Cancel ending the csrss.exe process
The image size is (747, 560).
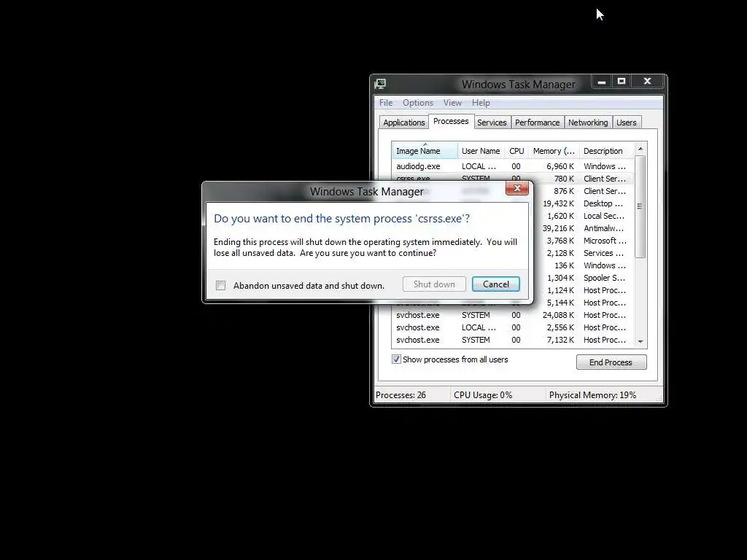496,284
